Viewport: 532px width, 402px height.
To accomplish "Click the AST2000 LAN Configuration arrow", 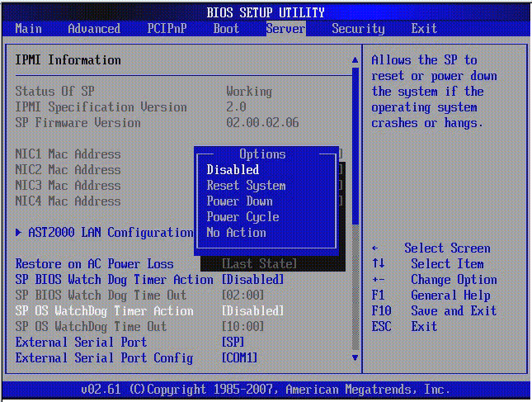I will pyautogui.click(x=19, y=233).
